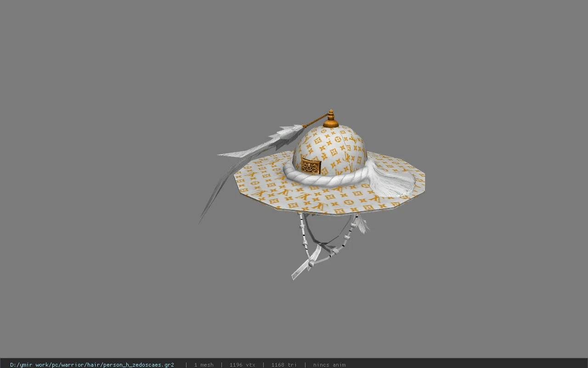Click the file path person_h_zedoscaes.gr2
The height and width of the screenshot is (368, 588).
click(92, 365)
